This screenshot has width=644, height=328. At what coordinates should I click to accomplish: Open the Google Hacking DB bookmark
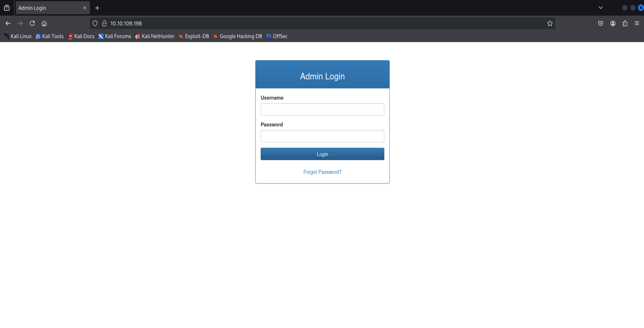pyautogui.click(x=238, y=36)
